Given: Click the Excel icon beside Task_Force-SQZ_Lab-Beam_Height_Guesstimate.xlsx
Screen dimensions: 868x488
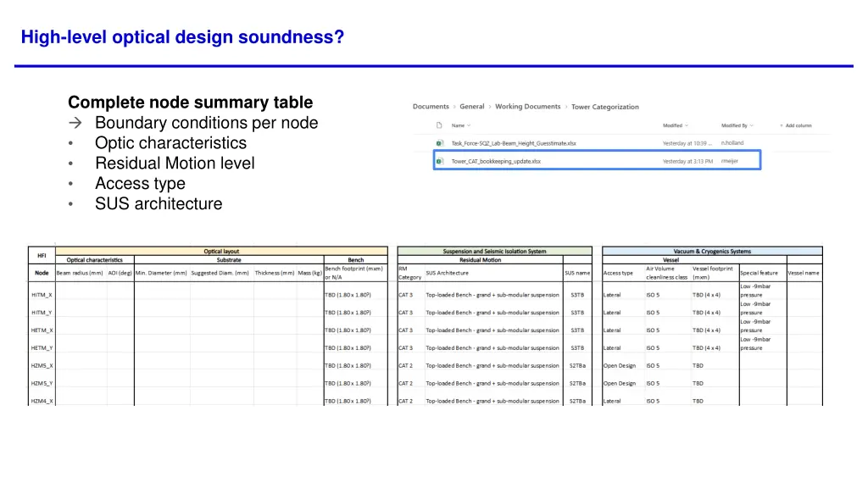Looking at the screenshot, I should 439,143.
